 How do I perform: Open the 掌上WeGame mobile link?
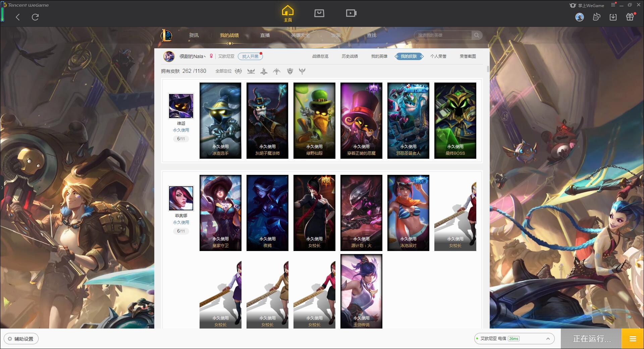(x=587, y=5)
